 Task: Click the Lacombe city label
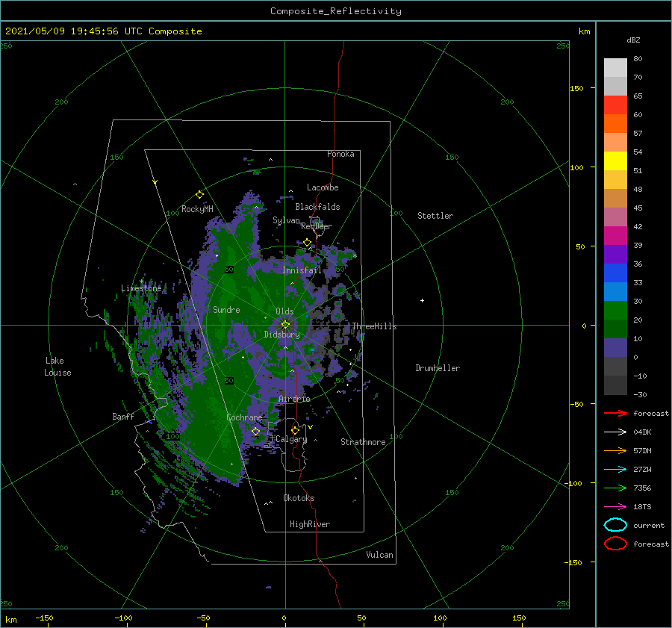(323, 187)
